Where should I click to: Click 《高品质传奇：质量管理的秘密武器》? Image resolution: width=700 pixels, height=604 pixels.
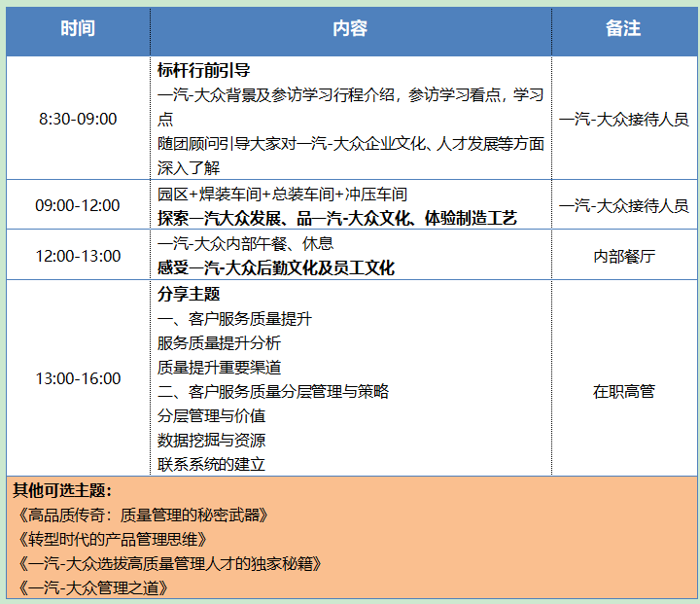tap(142, 515)
